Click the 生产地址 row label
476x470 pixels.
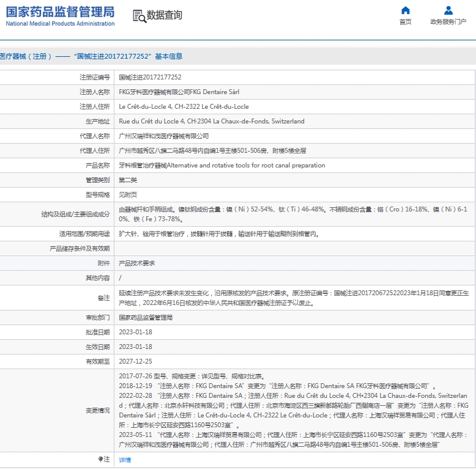tap(98, 121)
